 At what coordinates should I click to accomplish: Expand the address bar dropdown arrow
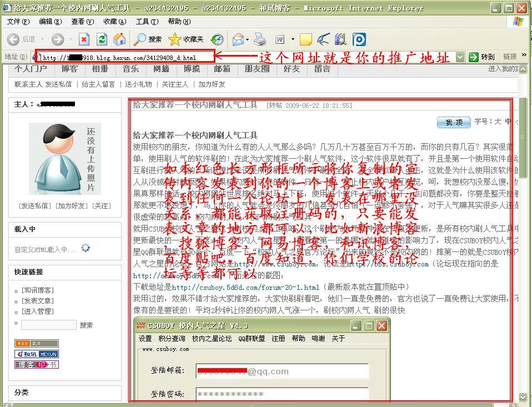pos(460,57)
